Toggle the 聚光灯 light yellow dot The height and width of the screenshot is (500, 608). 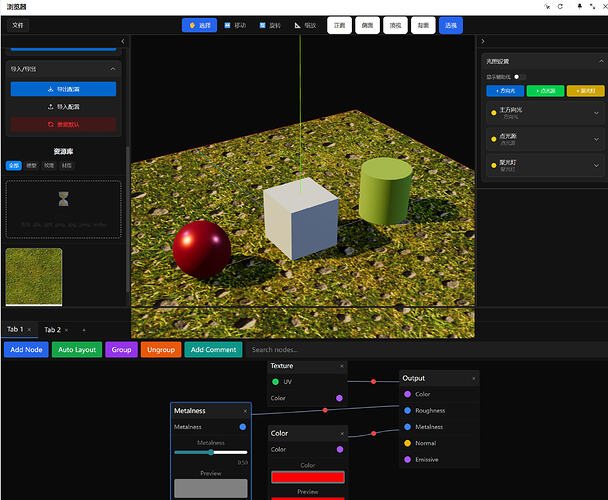click(x=494, y=165)
